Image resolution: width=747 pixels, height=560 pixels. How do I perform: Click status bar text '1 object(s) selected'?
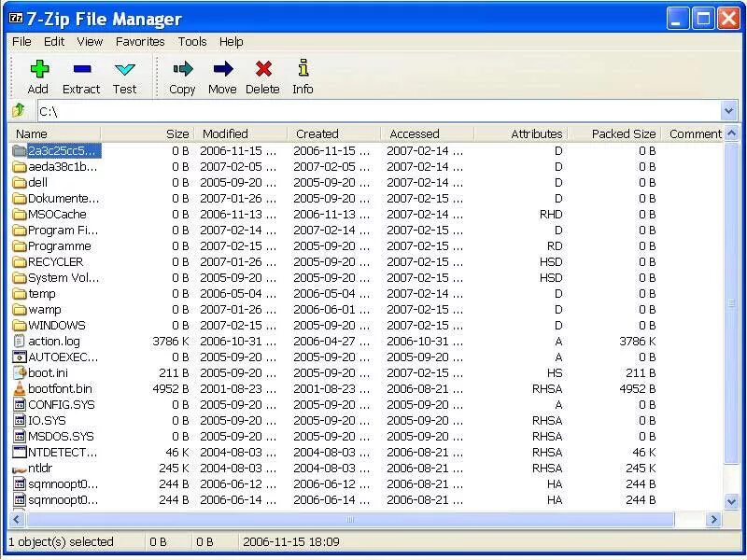pyautogui.click(x=61, y=542)
